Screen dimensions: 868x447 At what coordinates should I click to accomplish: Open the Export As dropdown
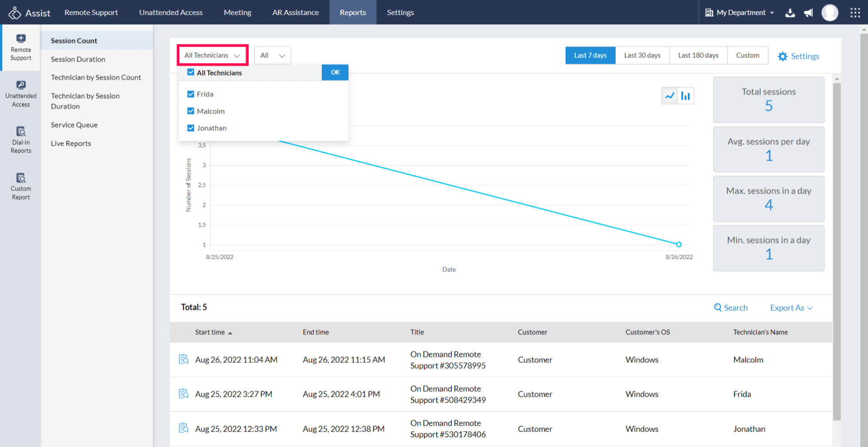(791, 308)
